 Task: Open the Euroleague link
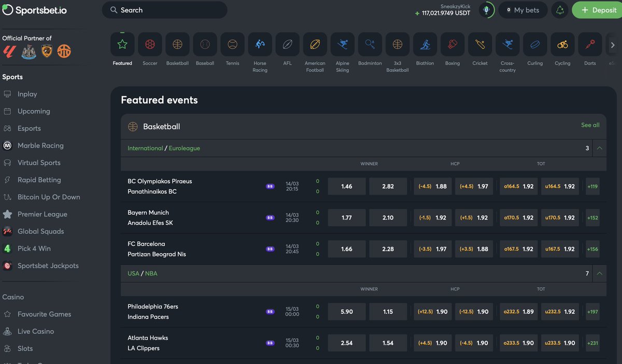[185, 148]
